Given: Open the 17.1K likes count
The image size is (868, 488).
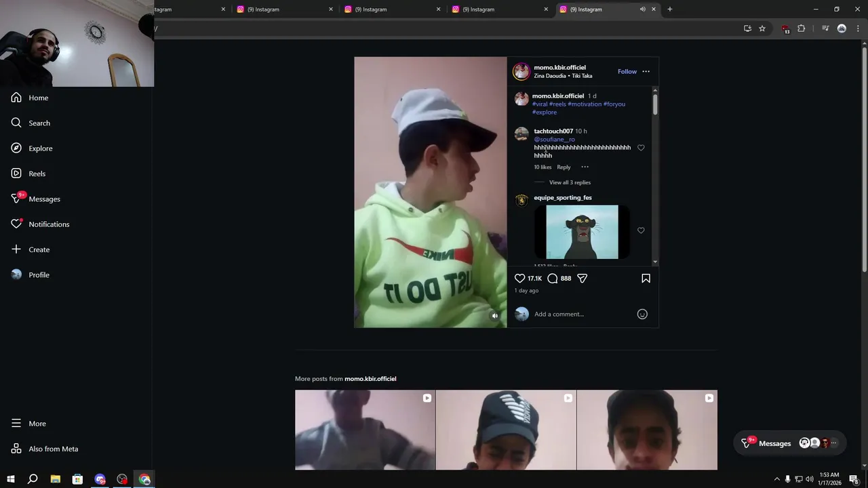Looking at the screenshot, I should pos(535,279).
